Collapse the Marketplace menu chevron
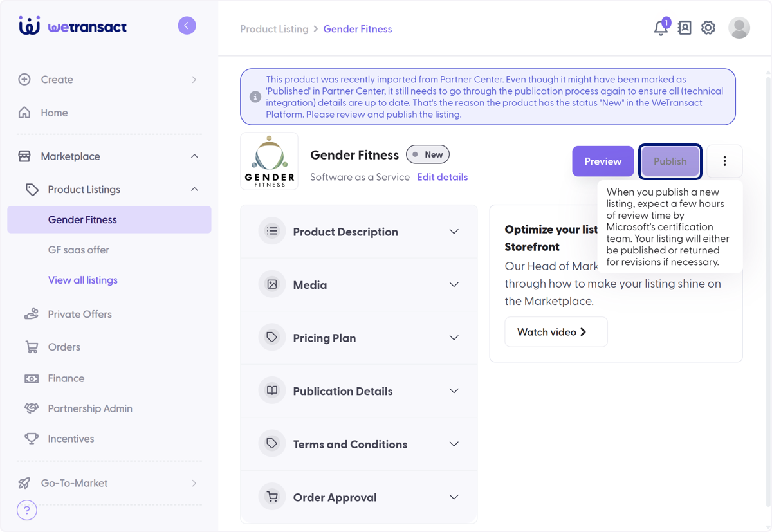772x532 pixels. tap(194, 156)
